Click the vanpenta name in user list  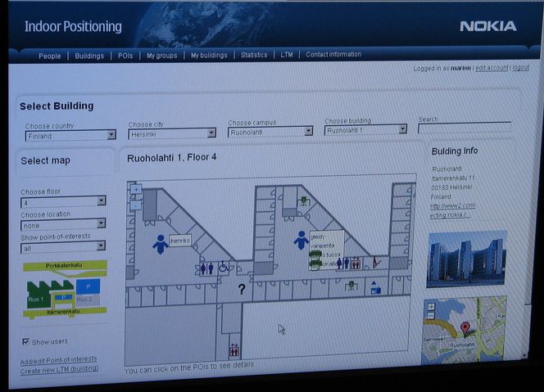pos(322,246)
